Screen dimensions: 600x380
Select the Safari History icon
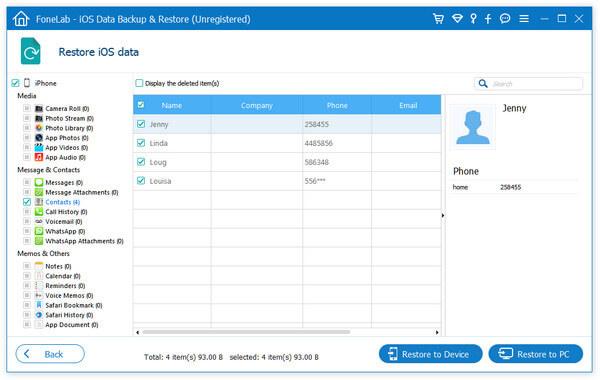[x=39, y=315]
